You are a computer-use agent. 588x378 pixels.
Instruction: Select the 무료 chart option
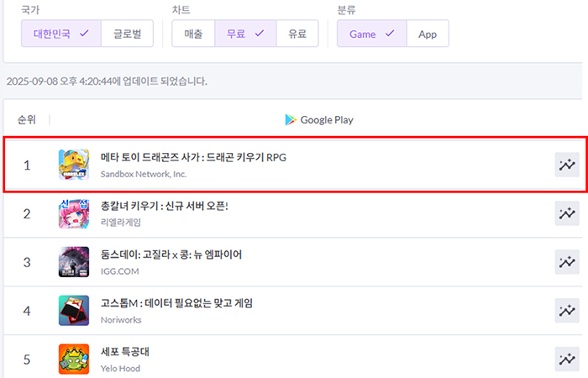(245, 34)
